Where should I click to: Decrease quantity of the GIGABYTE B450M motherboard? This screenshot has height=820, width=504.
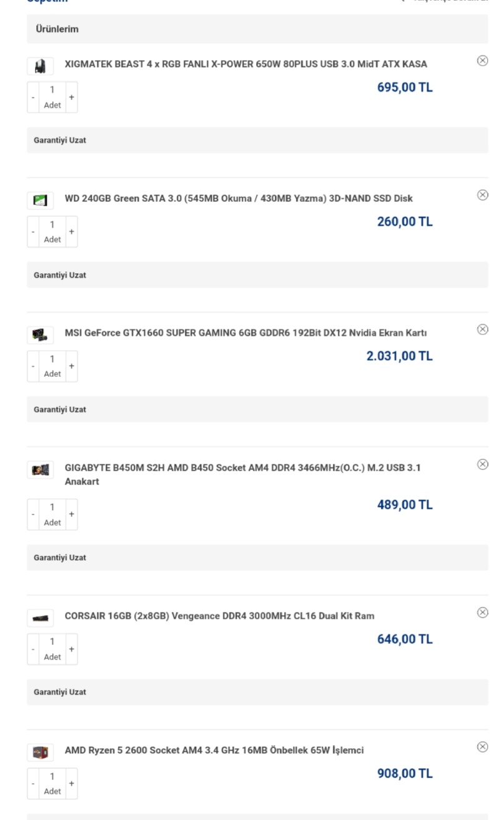[33, 515]
